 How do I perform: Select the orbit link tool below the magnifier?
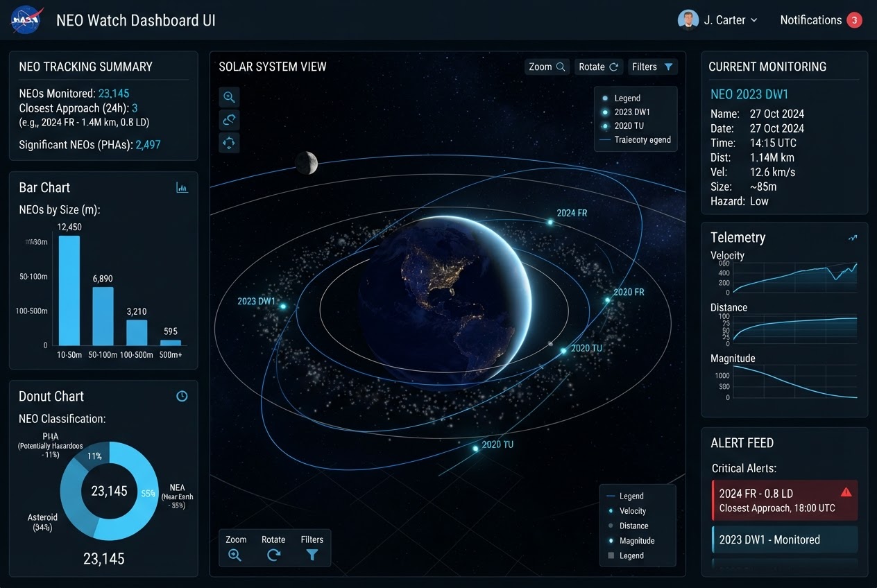coord(229,120)
